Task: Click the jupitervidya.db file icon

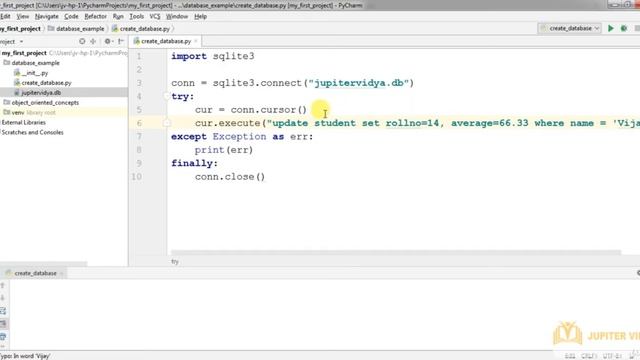Action: [x=17, y=93]
